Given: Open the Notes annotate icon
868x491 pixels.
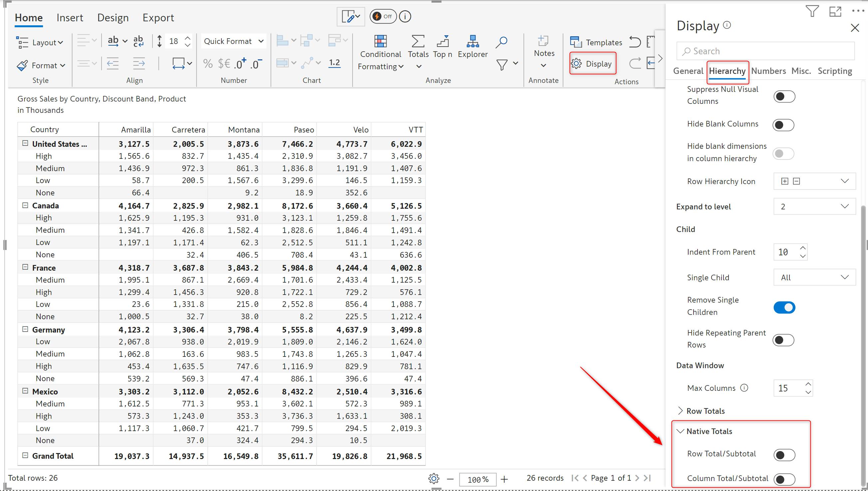Looking at the screenshot, I should [543, 42].
